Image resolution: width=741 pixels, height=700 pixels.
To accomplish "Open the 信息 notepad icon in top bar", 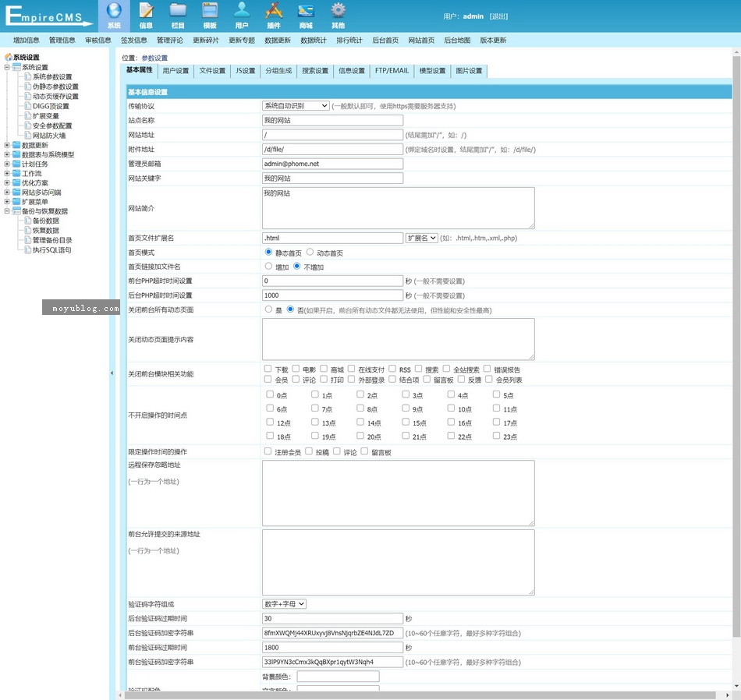I will coord(146,10).
